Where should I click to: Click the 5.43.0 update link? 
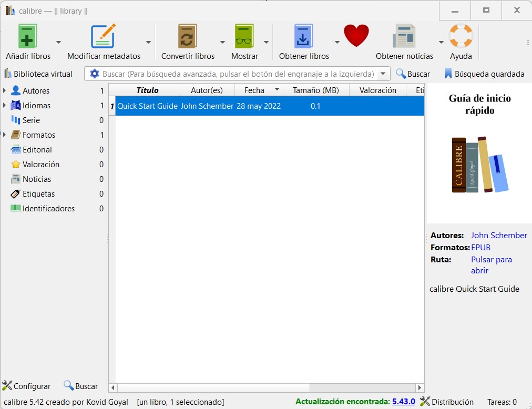point(403,402)
